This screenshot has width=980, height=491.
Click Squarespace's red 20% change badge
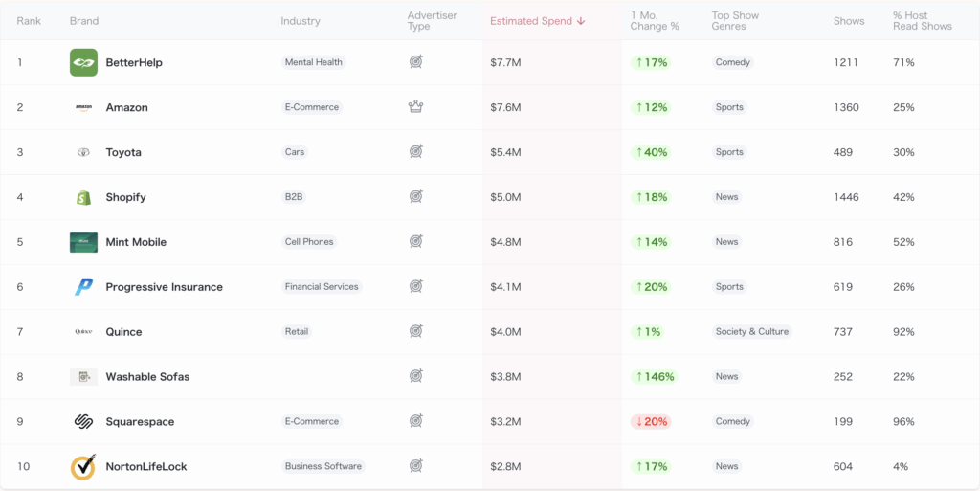[x=650, y=421]
